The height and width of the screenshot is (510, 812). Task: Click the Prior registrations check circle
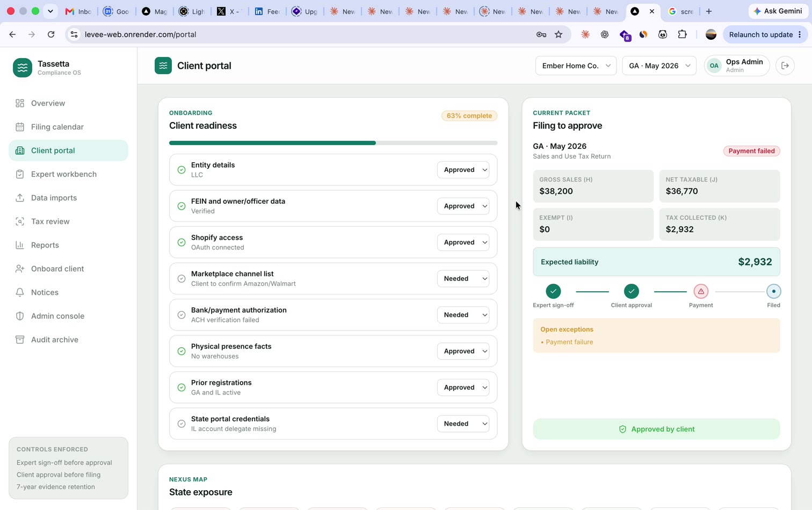click(x=182, y=387)
